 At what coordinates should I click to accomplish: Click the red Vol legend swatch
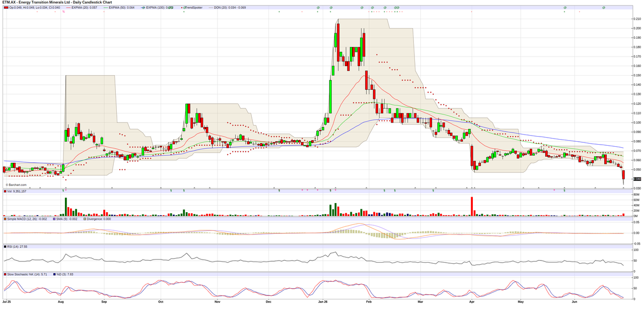(5, 192)
